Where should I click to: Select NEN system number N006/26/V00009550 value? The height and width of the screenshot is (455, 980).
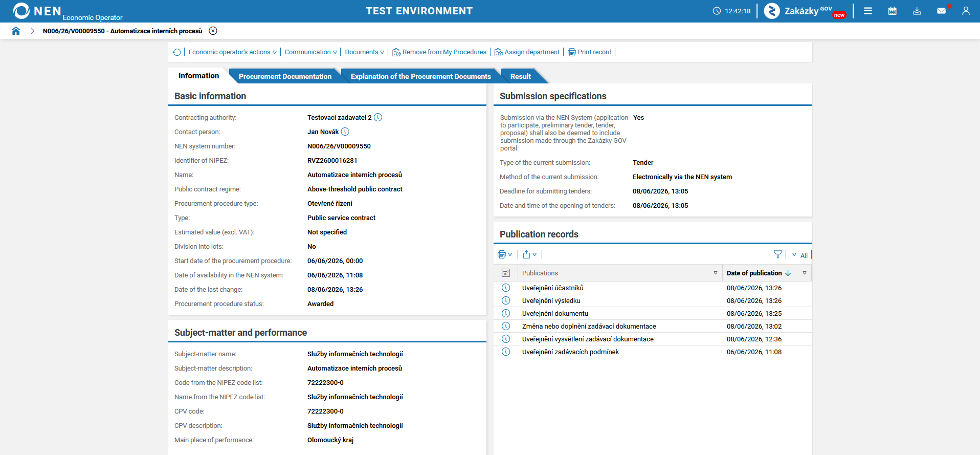click(x=339, y=146)
